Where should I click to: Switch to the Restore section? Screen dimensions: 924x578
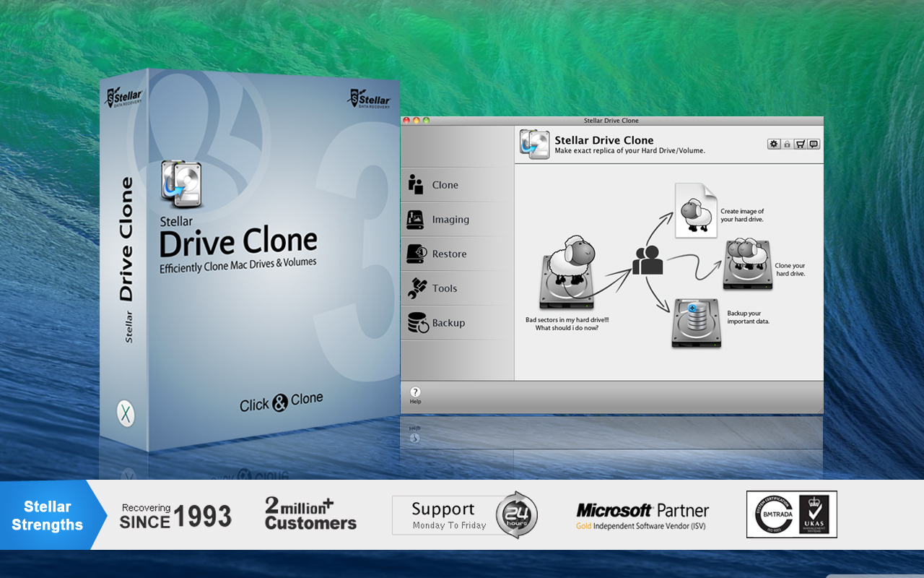pyautogui.click(x=457, y=254)
